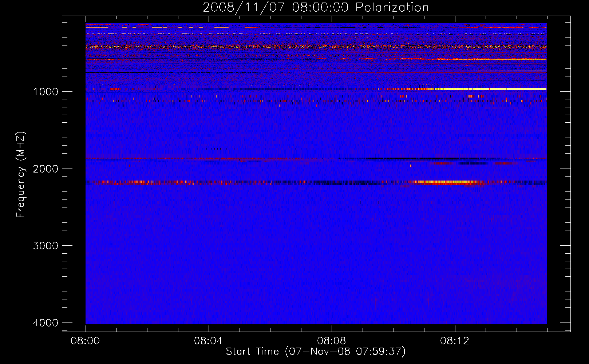Select the 'Frequency (MHZ)' axis label

tap(21, 175)
